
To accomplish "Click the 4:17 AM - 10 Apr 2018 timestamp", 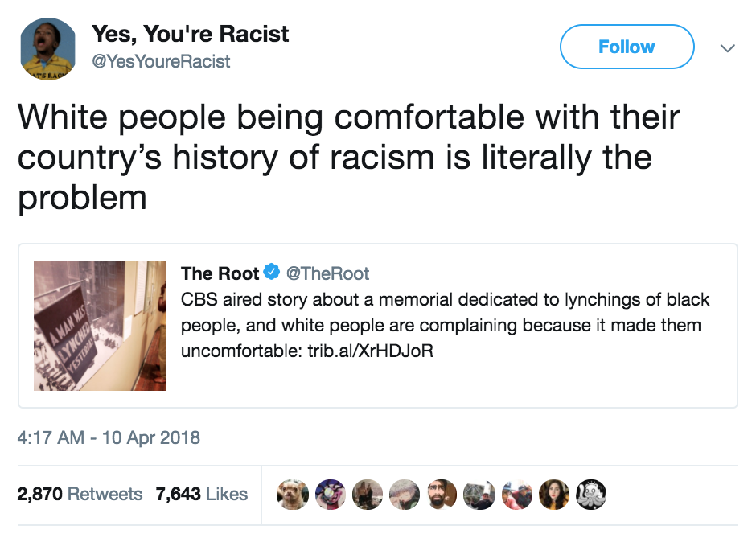I will [x=109, y=438].
